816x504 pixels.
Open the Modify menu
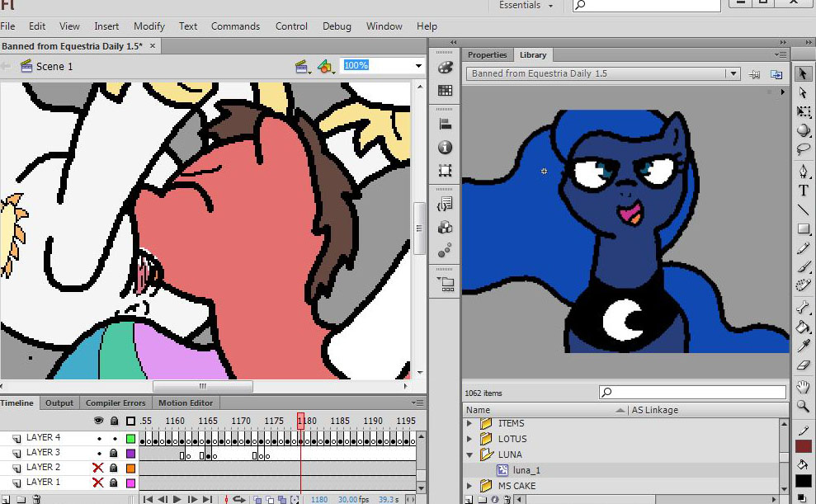pos(149,26)
